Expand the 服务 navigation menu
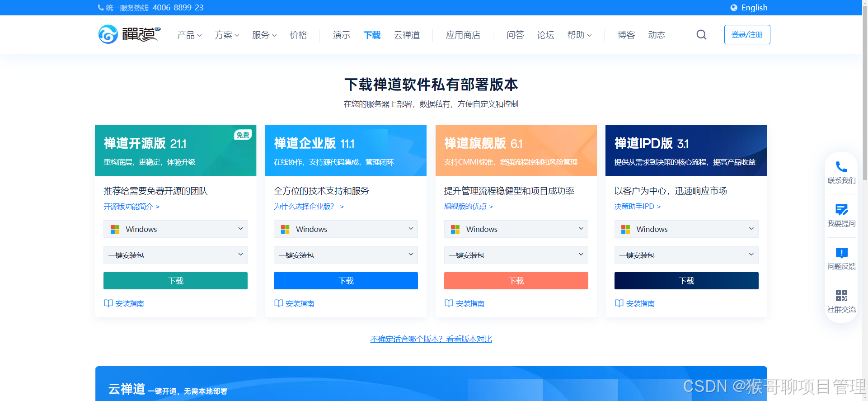 coord(264,35)
